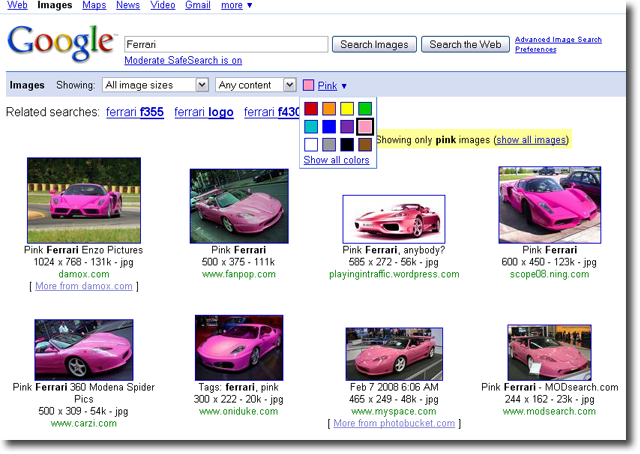Pick the yellow color swatch
The height and width of the screenshot is (454, 640).
[347, 109]
